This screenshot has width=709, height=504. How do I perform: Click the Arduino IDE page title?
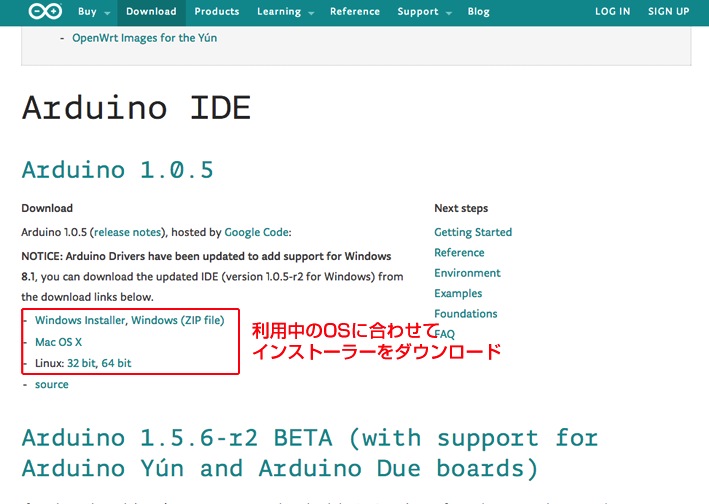pos(136,108)
